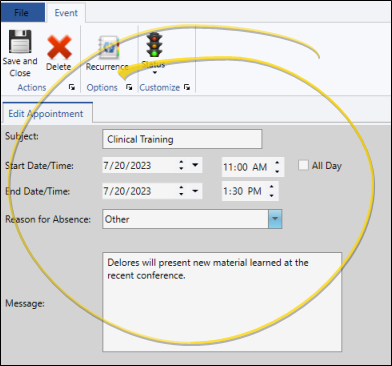The image size is (392, 366).
Task: Click the Start Time spinner arrows
Action: click(277, 167)
